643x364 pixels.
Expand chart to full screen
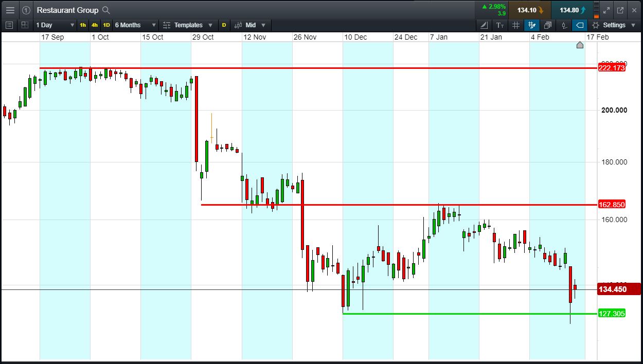tap(607, 10)
